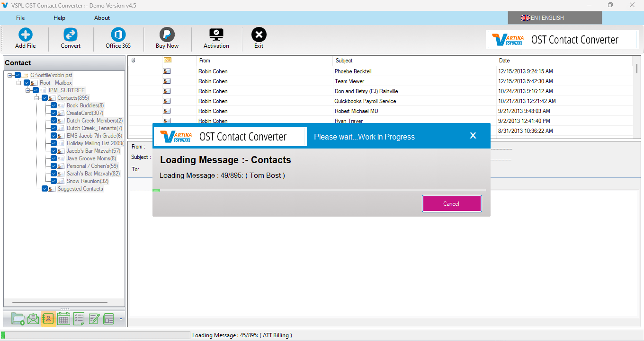The width and height of the screenshot is (644, 341).
Task: Select the Holiday Mailing List 2009 folder
Action: 94,143
